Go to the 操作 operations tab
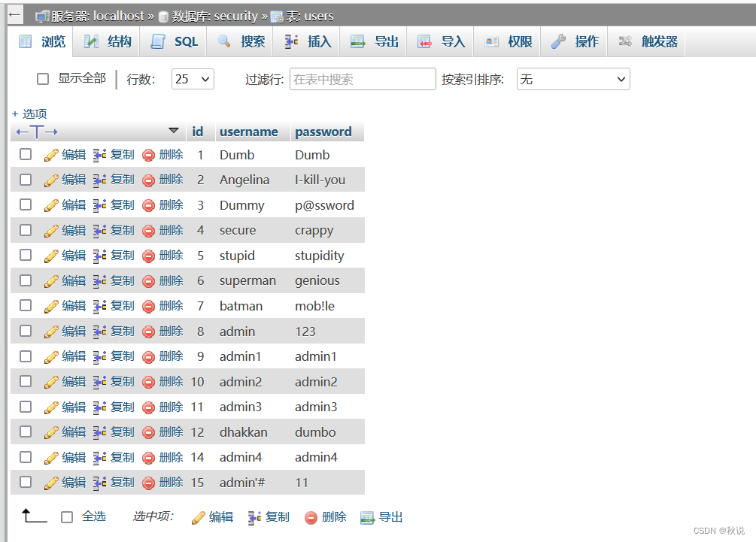756x542 pixels. pyautogui.click(x=575, y=42)
